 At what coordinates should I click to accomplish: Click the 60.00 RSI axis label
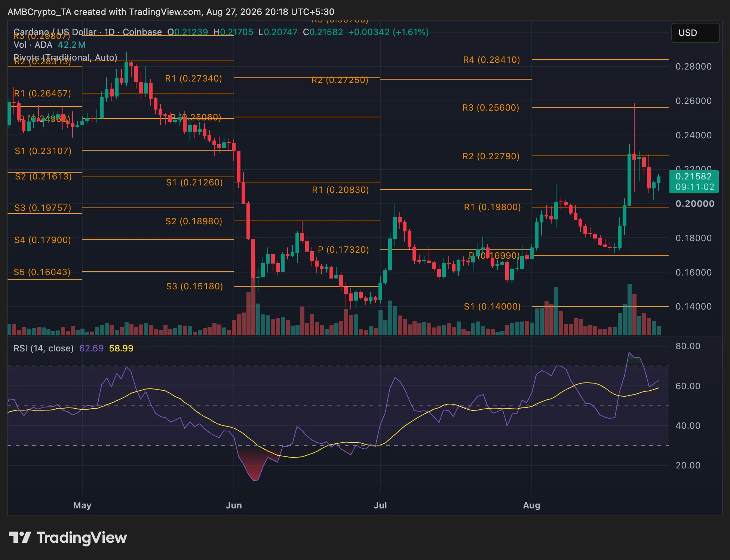tap(688, 386)
